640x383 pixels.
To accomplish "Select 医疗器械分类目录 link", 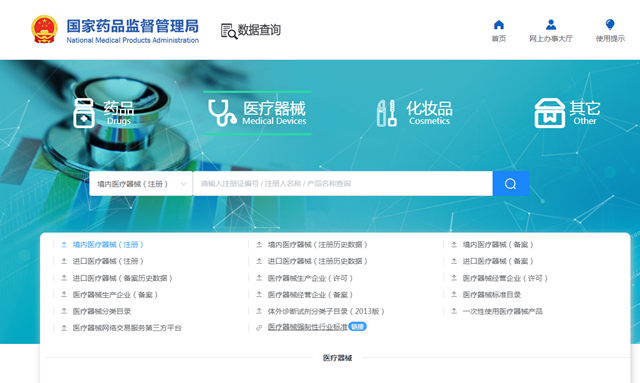I will 102,311.
